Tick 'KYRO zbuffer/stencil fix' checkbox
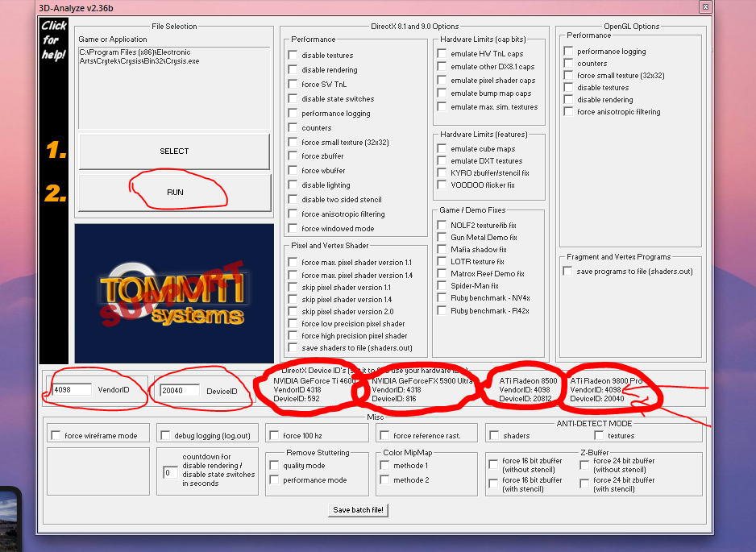Viewport: 756px width, 552px height. (442, 172)
